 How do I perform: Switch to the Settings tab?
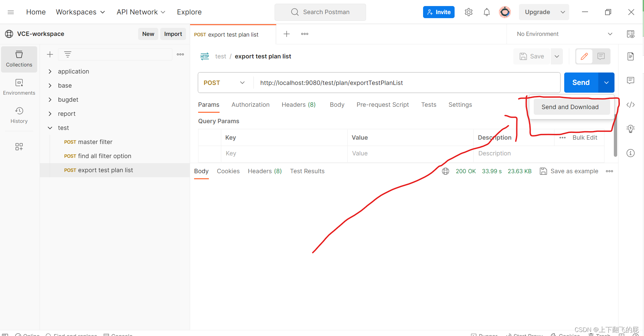pyautogui.click(x=460, y=105)
